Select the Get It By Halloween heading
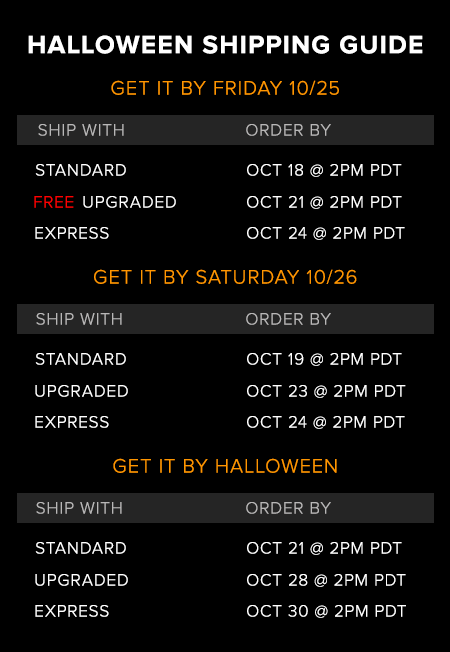Screen dimensions: 450x652 point(225,466)
